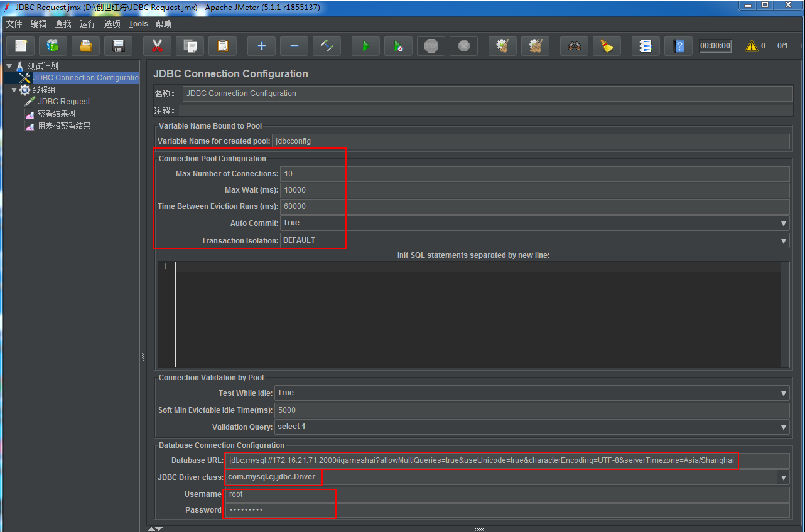Viewport: 805px width, 532px height.
Task: Click the Password field
Action: 507,510
